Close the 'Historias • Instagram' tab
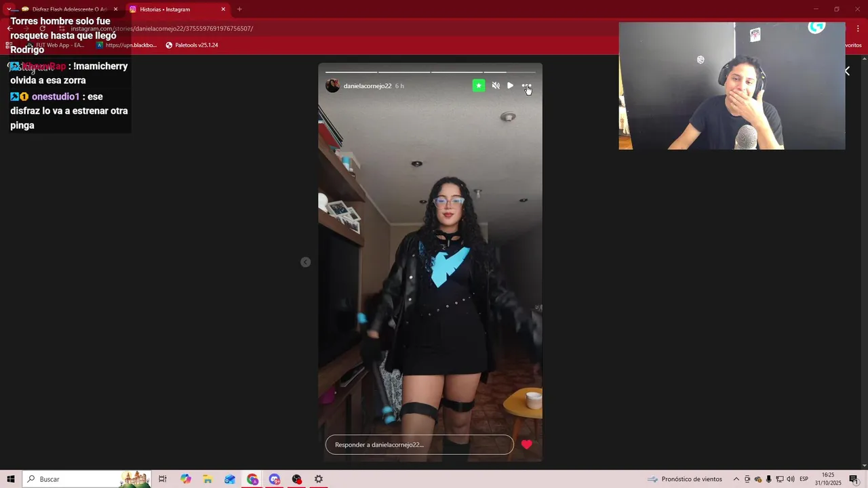The image size is (868, 488). pyautogui.click(x=223, y=9)
